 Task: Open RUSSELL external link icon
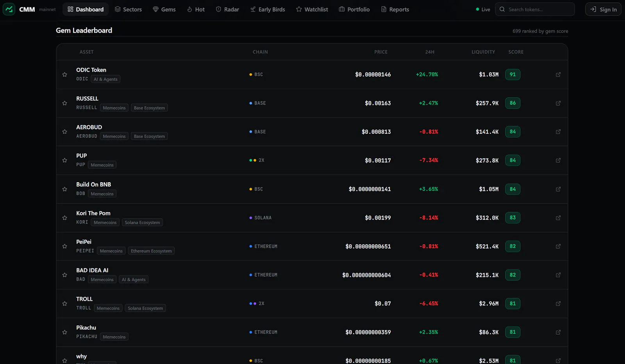[x=558, y=103]
